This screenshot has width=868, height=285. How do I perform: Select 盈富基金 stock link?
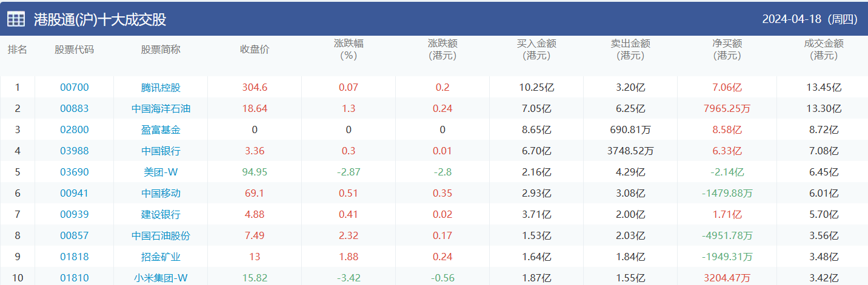coord(161,130)
